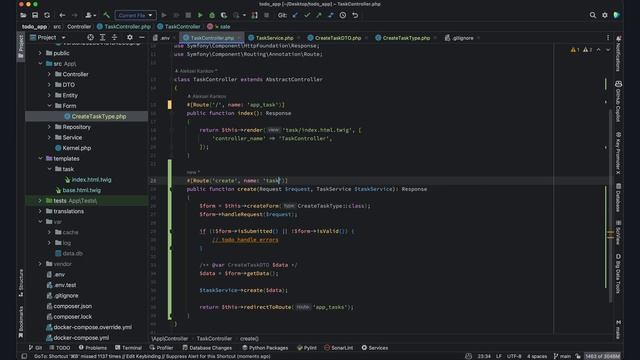Click the Git Commit checkmark icon

[x=307, y=15]
